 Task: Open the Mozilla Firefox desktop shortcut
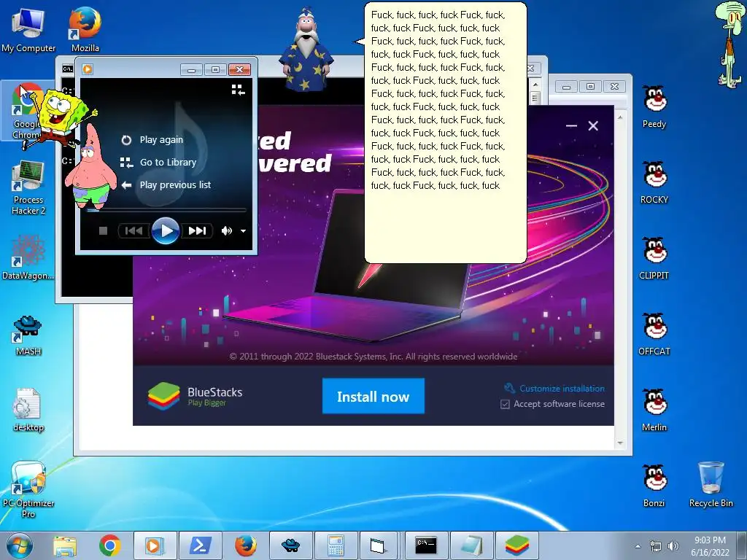pos(85,29)
